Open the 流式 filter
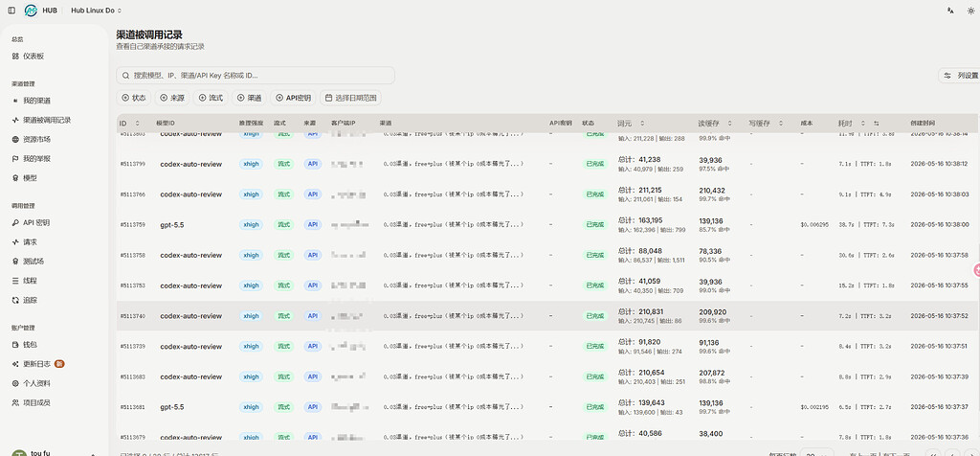Image resolution: width=980 pixels, height=456 pixels. click(x=211, y=98)
